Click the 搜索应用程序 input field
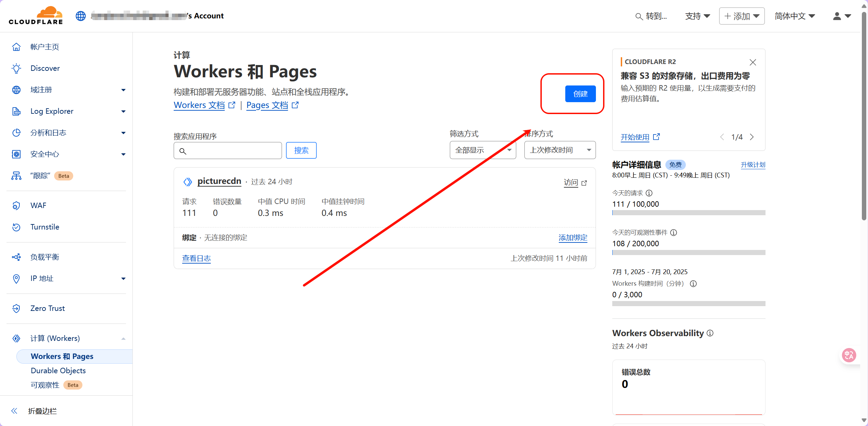 tap(227, 151)
